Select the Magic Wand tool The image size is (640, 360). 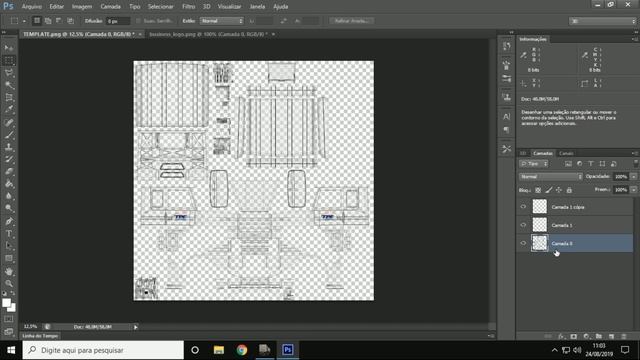coord(9,85)
